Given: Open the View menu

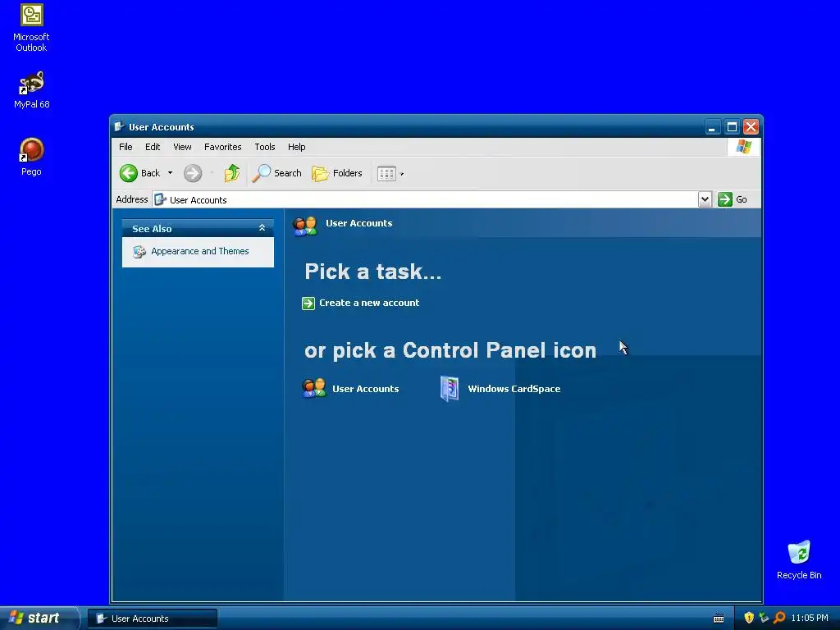Looking at the screenshot, I should [182, 147].
